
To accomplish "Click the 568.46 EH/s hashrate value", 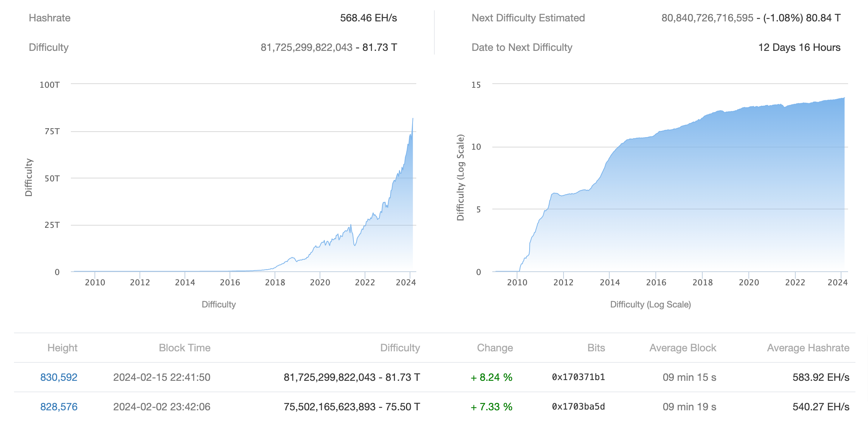I will pos(368,18).
